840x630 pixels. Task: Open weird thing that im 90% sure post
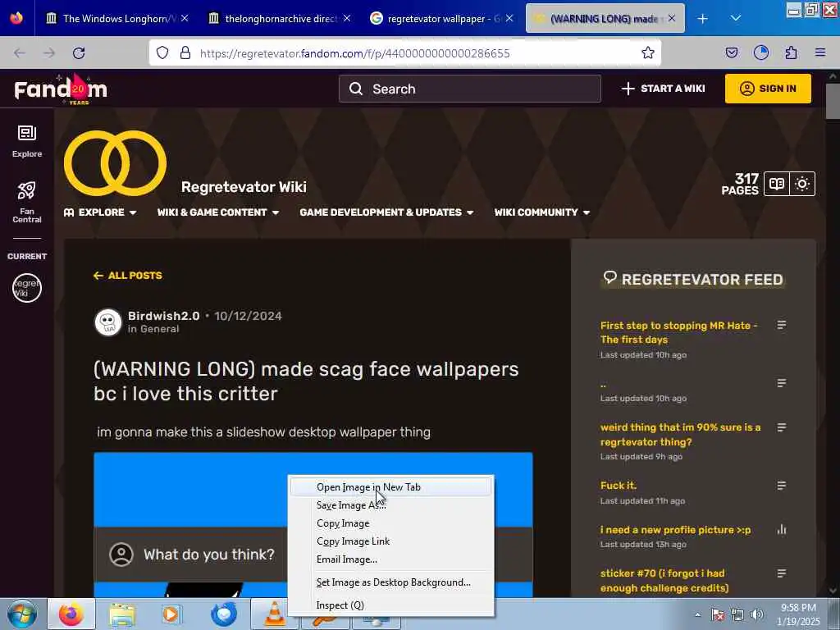pyautogui.click(x=680, y=435)
